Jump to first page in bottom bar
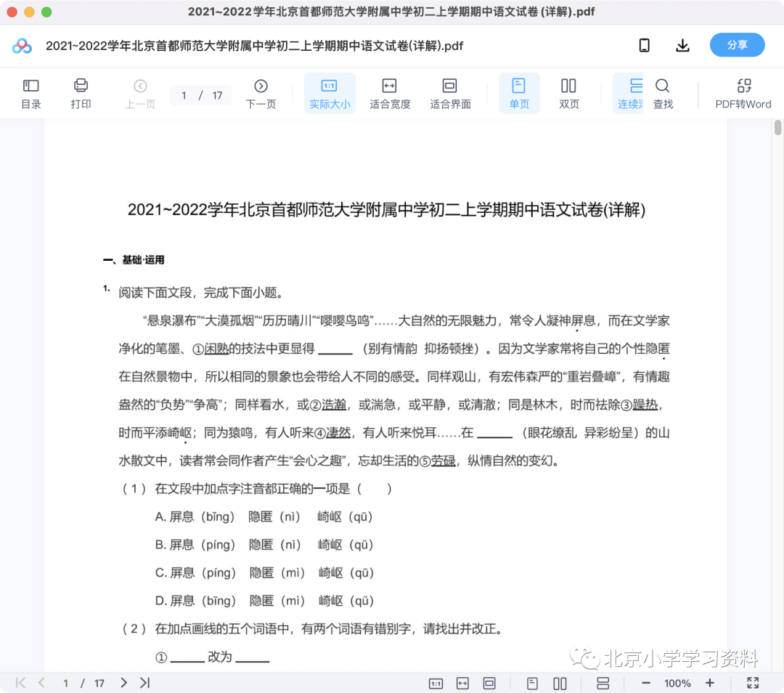The width and height of the screenshot is (784, 693). coord(20,683)
